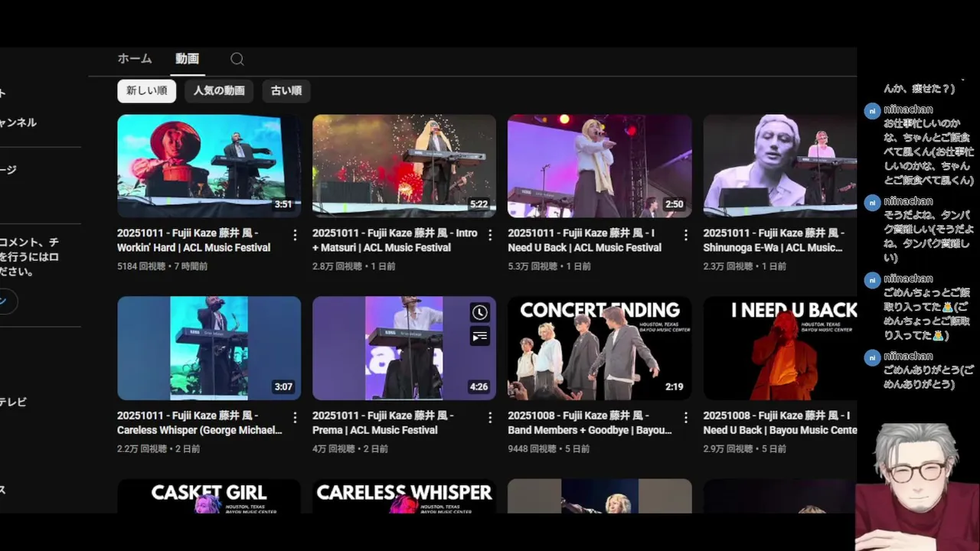Switch to the ホーム tab
Viewport: 980px width, 551px height.
pyautogui.click(x=135, y=59)
